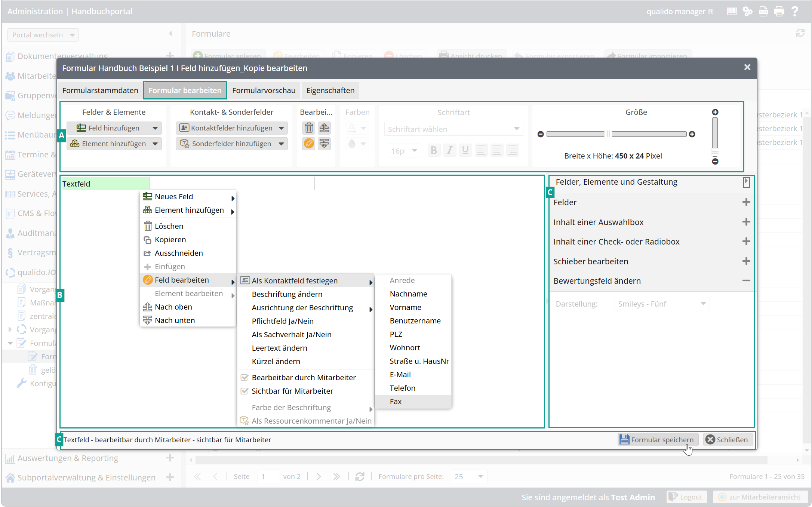Choose Löschen in context menu

(x=188, y=226)
